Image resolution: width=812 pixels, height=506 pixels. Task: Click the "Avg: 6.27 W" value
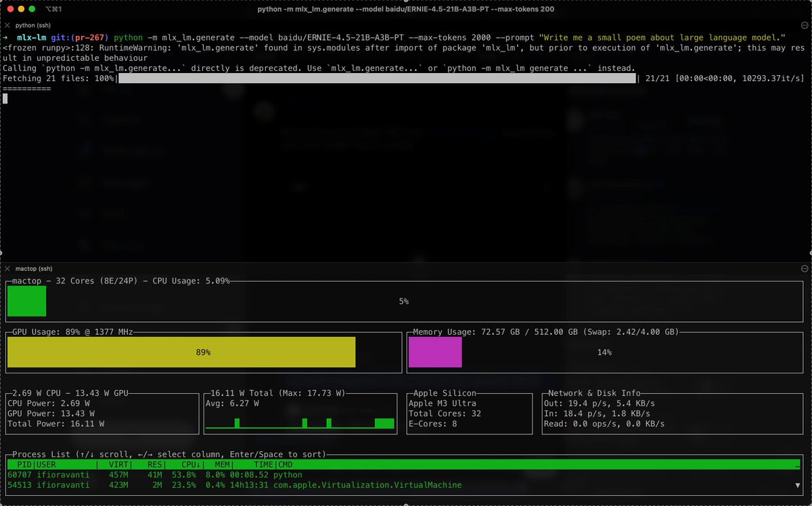(232, 403)
